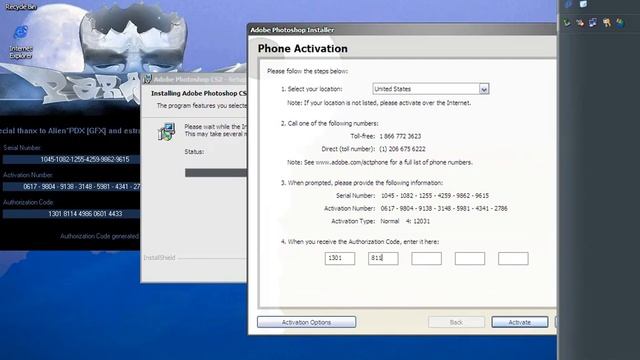Image resolution: width=640 pixels, height=360 pixels.
Task: Click the globe icon in right panel
Action: point(620,22)
